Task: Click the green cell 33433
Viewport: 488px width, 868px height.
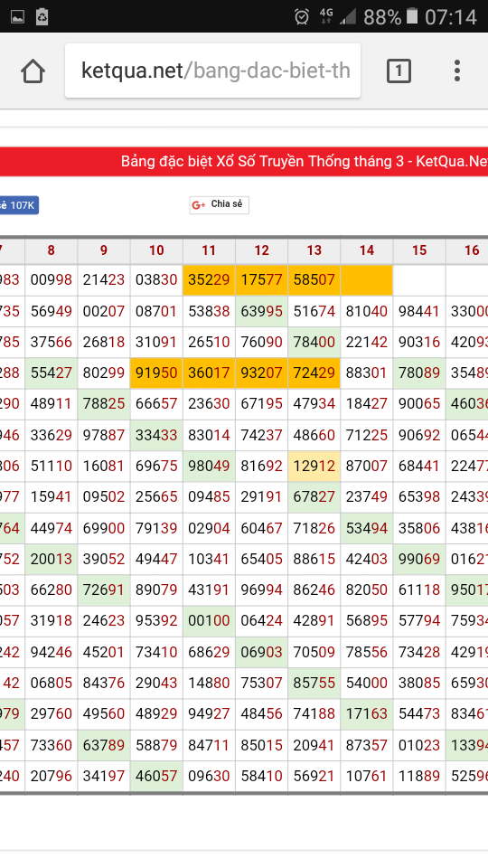Action: click(x=156, y=435)
